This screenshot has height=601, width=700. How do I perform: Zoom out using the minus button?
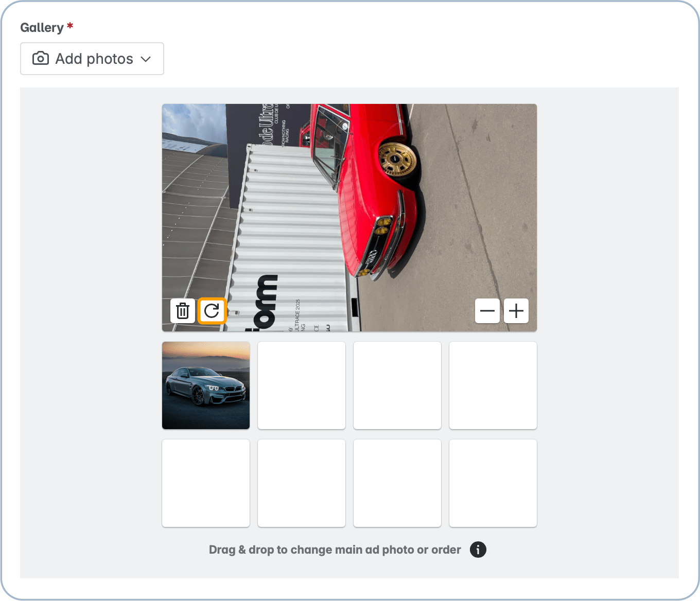(487, 311)
